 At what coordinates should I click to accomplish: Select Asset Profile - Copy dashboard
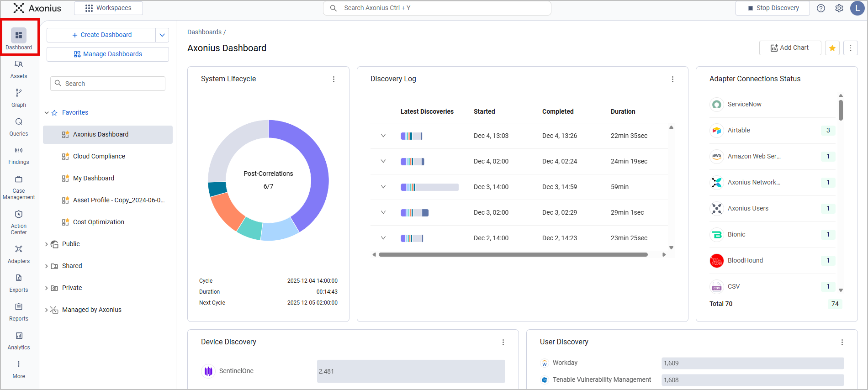pyautogui.click(x=108, y=200)
